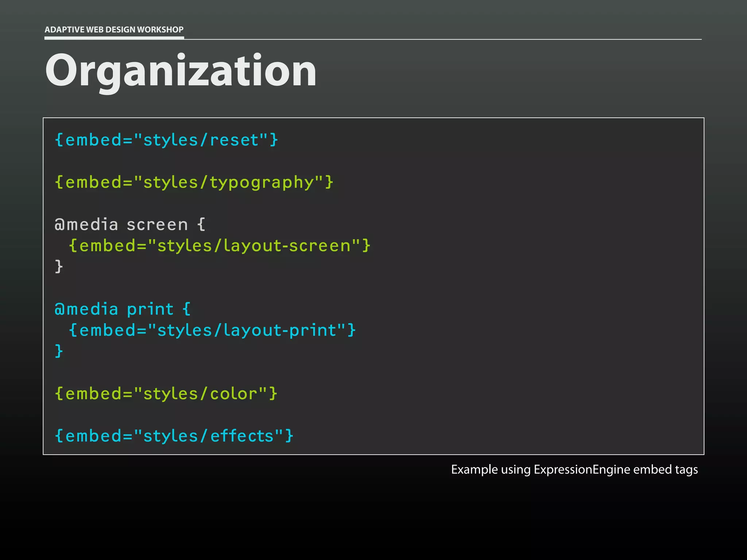Click the '@media print {' line
Screen dimensions: 747x560
coord(123,309)
